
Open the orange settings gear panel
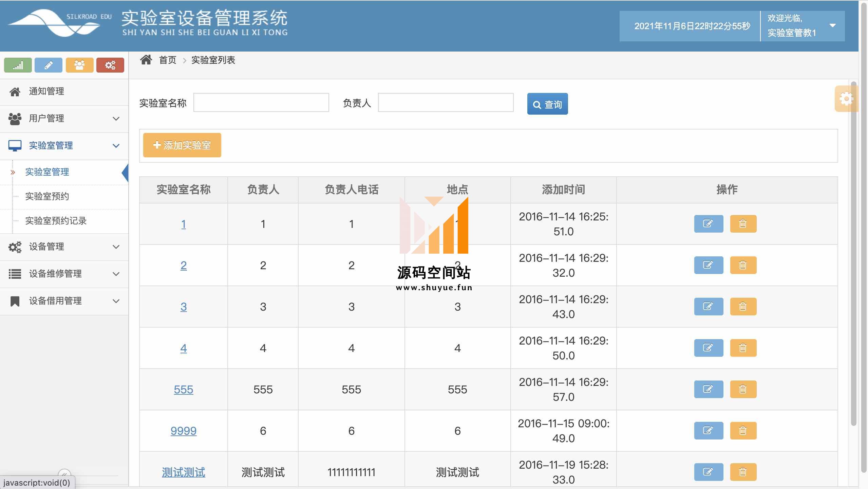846,99
